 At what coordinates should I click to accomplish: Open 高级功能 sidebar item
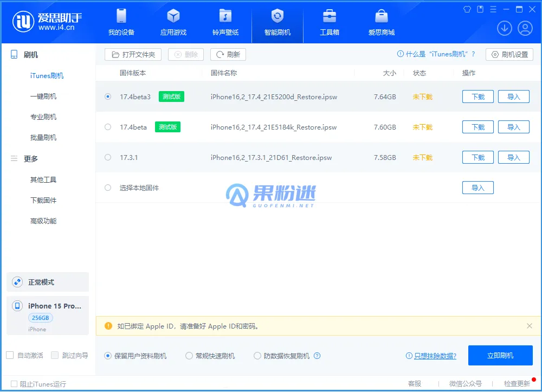point(43,221)
